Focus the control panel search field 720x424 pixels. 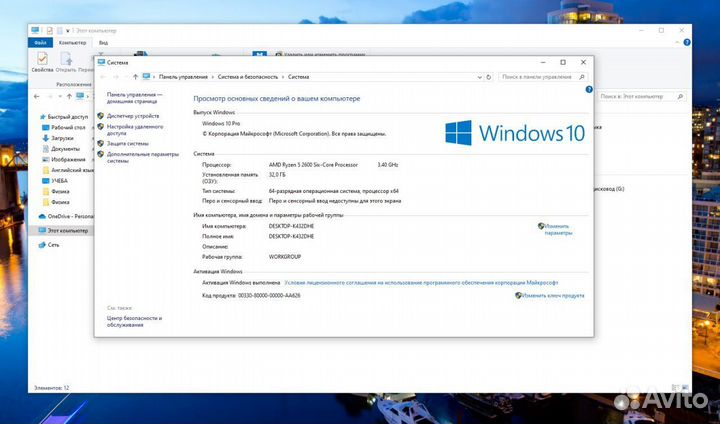[542, 76]
